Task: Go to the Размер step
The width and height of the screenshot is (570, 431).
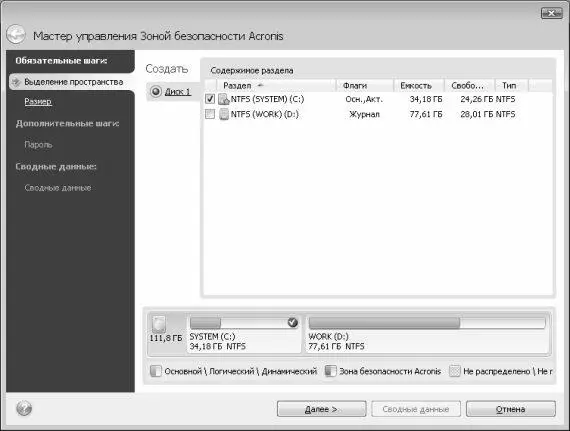Action: pos(38,102)
